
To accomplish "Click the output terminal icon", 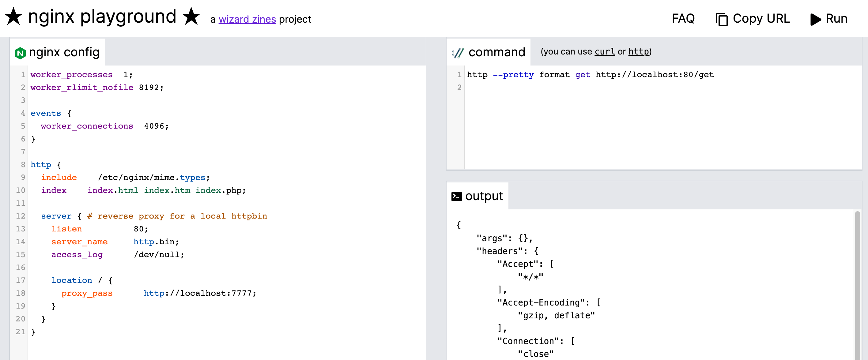I will click(x=456, y=196).
